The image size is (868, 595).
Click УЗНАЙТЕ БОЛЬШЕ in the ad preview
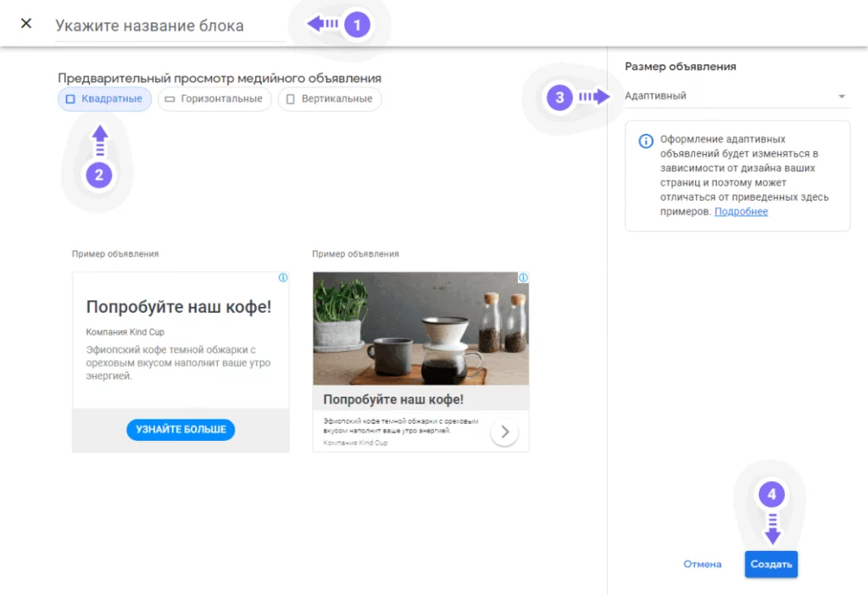[x=181, y=429]
